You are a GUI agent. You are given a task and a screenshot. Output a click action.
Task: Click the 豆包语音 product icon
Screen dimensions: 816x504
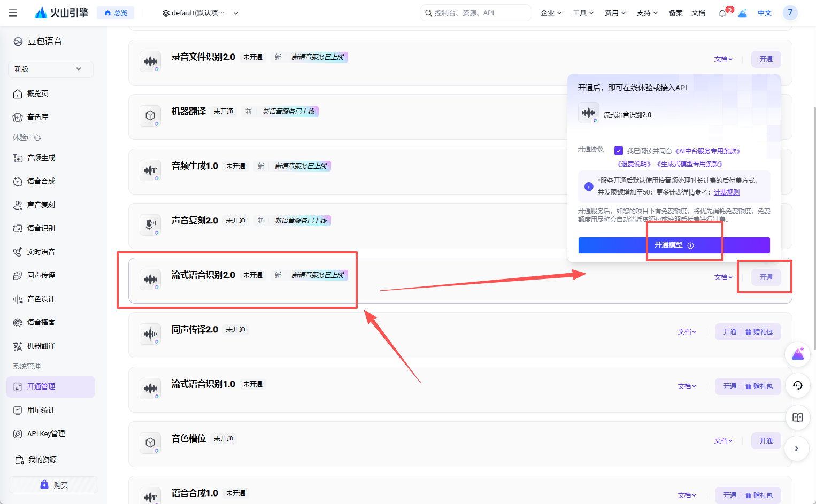pyautogui.click(x=18, y=42)
